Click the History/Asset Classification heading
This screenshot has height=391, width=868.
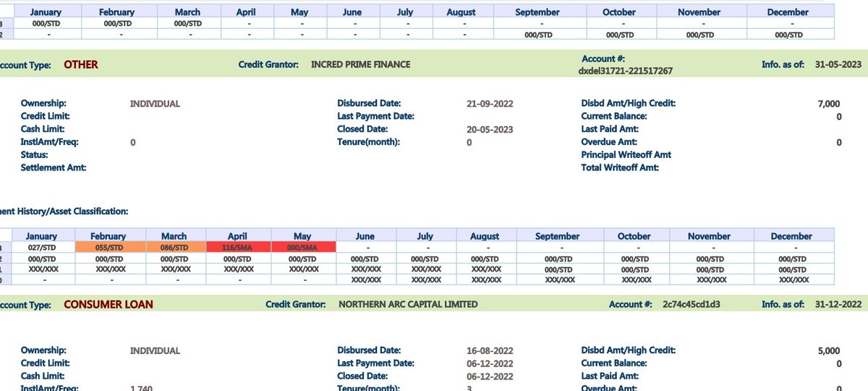[76, 211]
